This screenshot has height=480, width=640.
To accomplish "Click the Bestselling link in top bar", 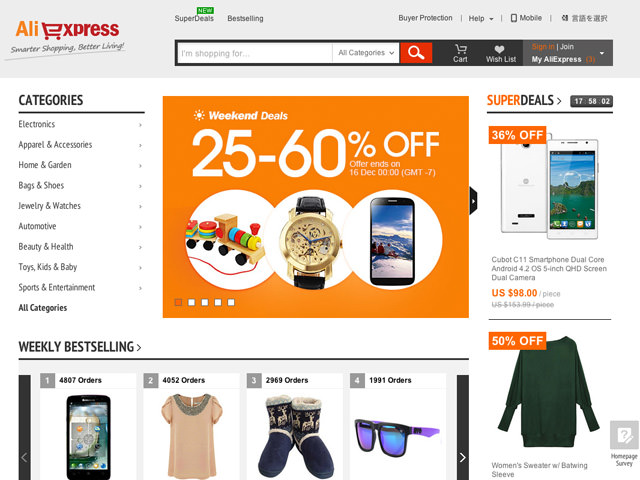I will click(x=245, y=18).
